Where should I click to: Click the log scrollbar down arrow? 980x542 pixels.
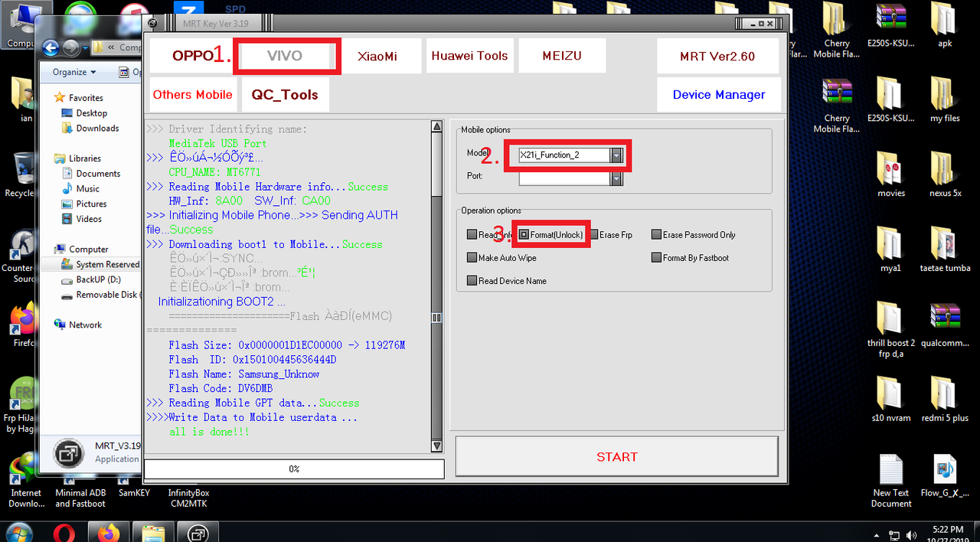click(436, 446)
